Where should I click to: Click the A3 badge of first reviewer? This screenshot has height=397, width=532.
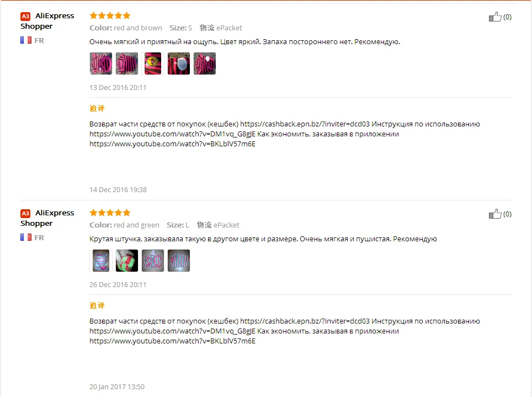point(25,17)
